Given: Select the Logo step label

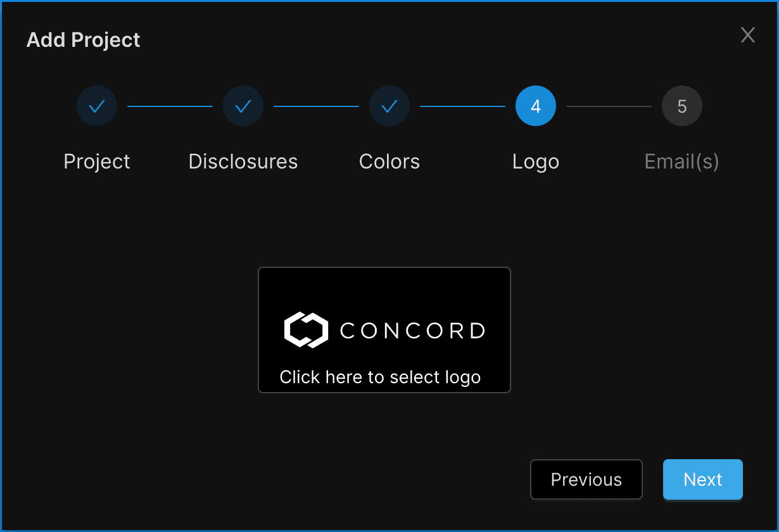Looking at the screenshot, I should coord(536,161).
